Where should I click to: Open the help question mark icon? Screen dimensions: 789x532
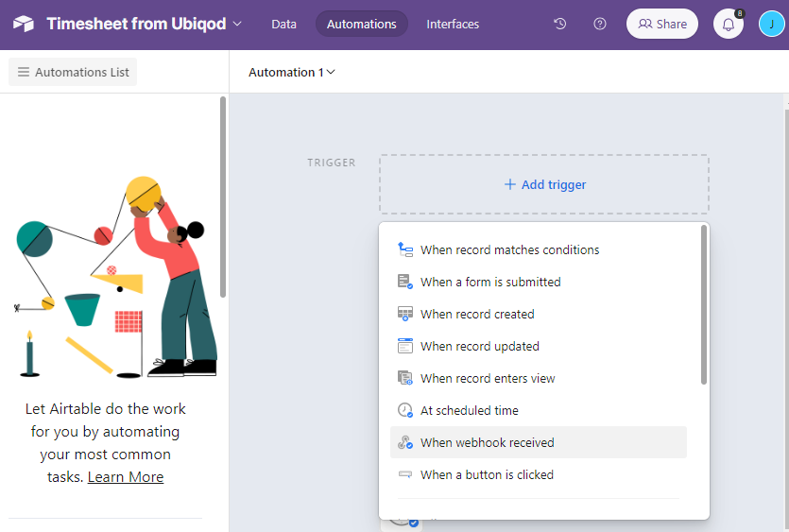(600, 24)
